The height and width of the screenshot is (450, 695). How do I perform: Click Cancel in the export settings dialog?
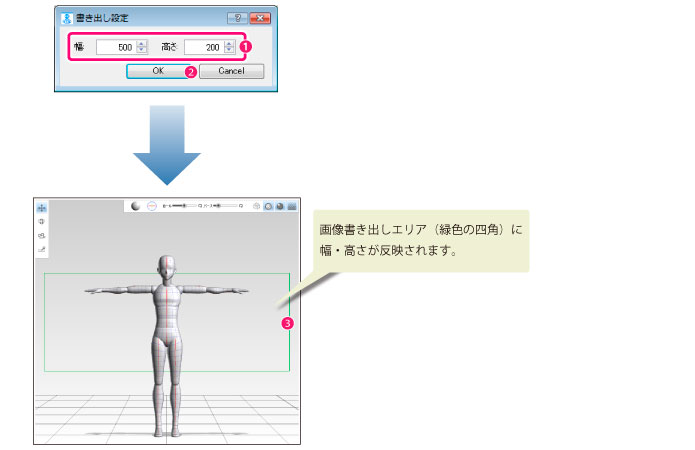231,71
